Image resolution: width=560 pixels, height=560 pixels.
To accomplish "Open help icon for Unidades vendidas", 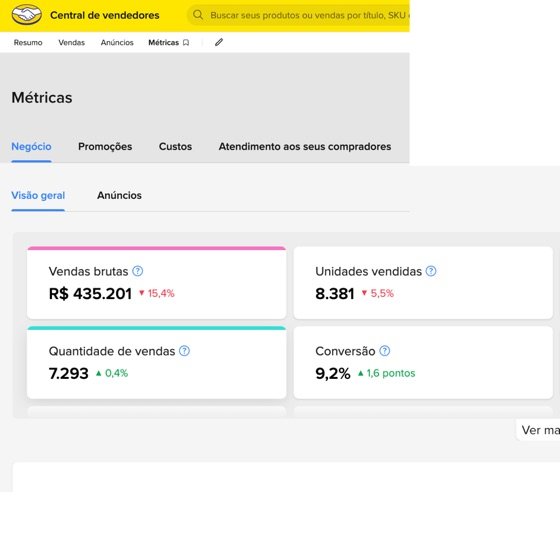I will [431, 271].
